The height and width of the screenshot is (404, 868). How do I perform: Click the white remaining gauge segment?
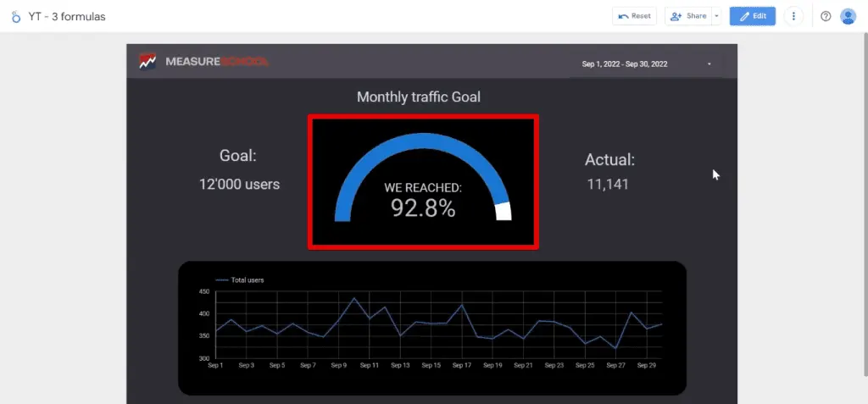point(504,211)
